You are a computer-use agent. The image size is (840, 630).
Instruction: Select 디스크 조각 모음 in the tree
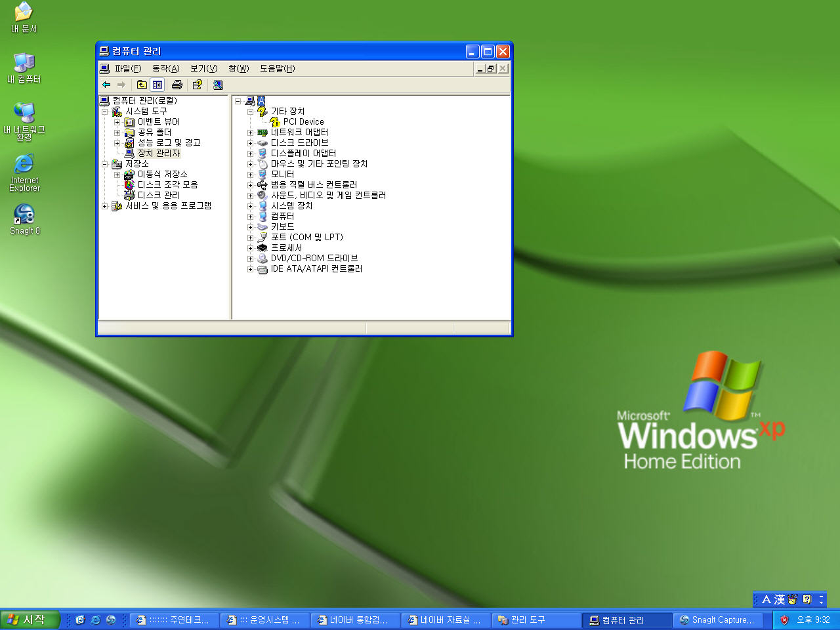[x=167, y=184]
